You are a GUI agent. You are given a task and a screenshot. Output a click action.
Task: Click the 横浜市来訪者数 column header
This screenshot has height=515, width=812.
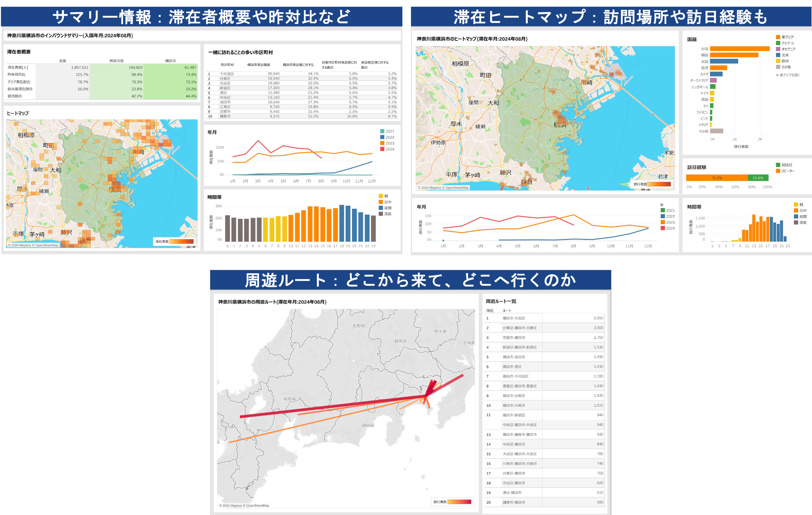pos(259,65)
